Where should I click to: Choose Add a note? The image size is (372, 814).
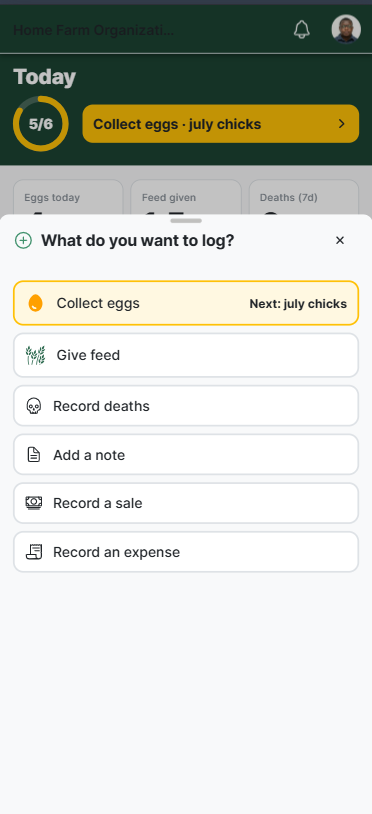coord(186,455)
